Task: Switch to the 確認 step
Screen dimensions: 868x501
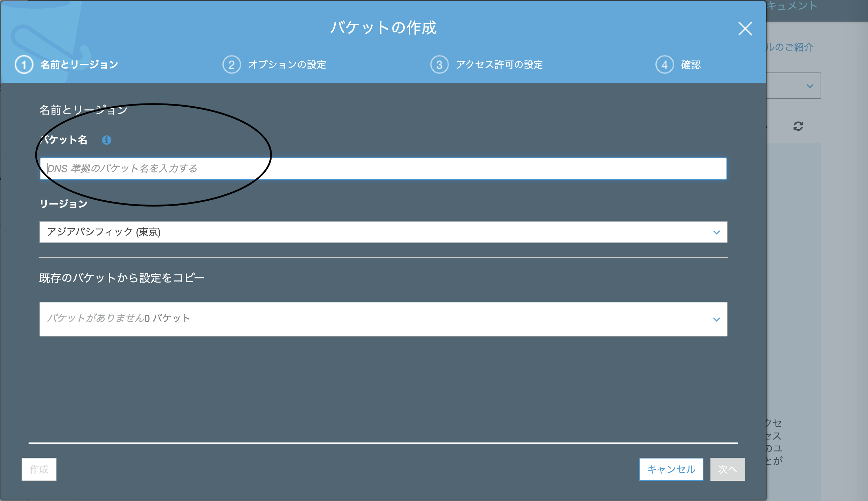Action: 691,64
